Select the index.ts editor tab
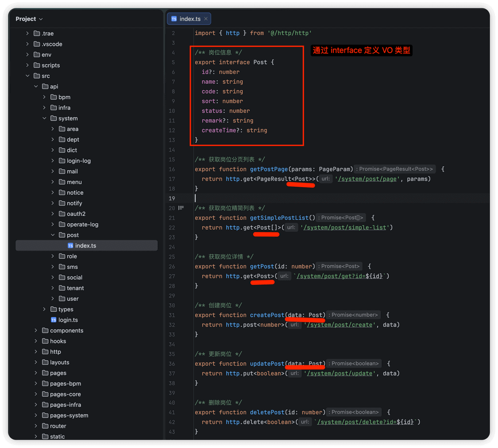Image resolution: width=498 pixels, height=448 pixels. (x=190, y=19)
